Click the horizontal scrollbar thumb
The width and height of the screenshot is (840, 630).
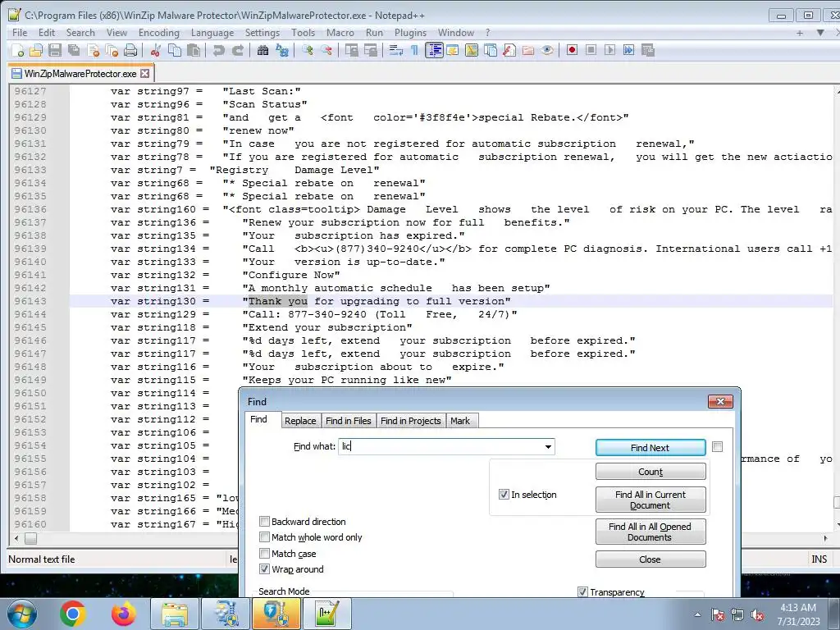[30, 538]
